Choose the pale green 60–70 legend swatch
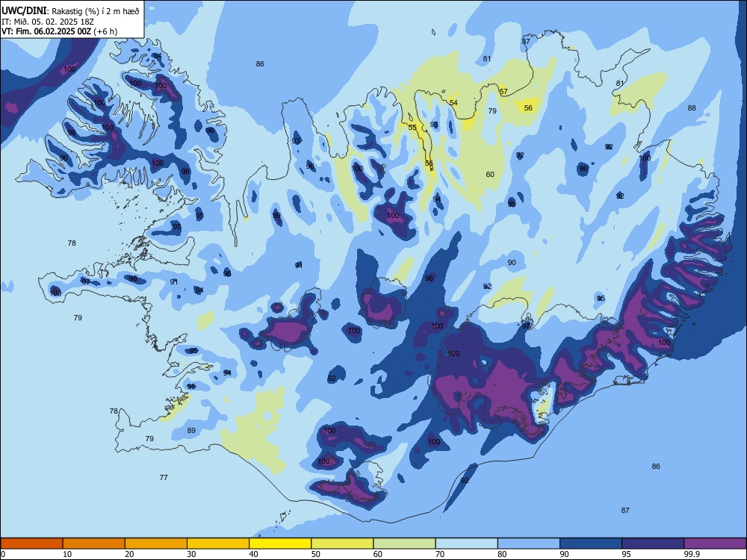Image resolution: width=747 pixels, height=560 pixels. point(404,544)
